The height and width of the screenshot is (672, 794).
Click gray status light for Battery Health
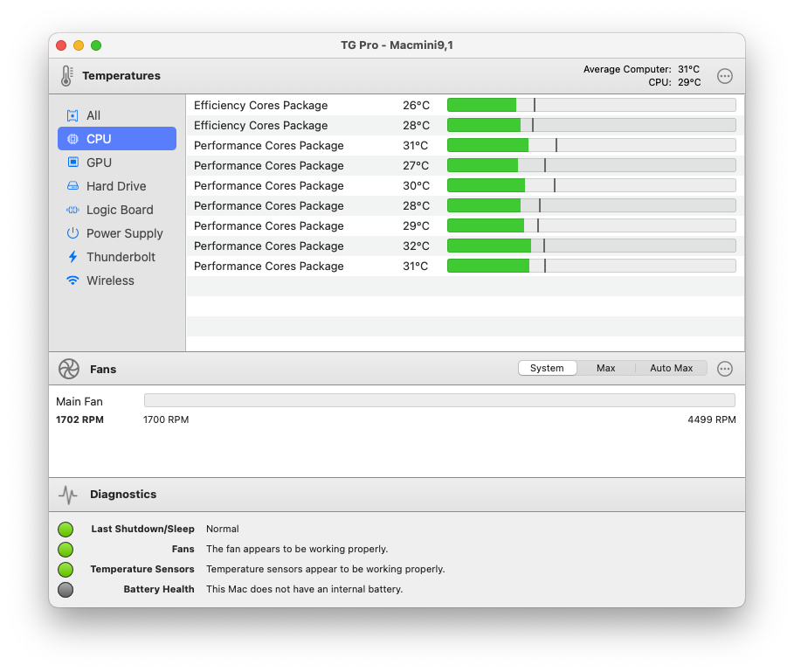click(66, 590)
